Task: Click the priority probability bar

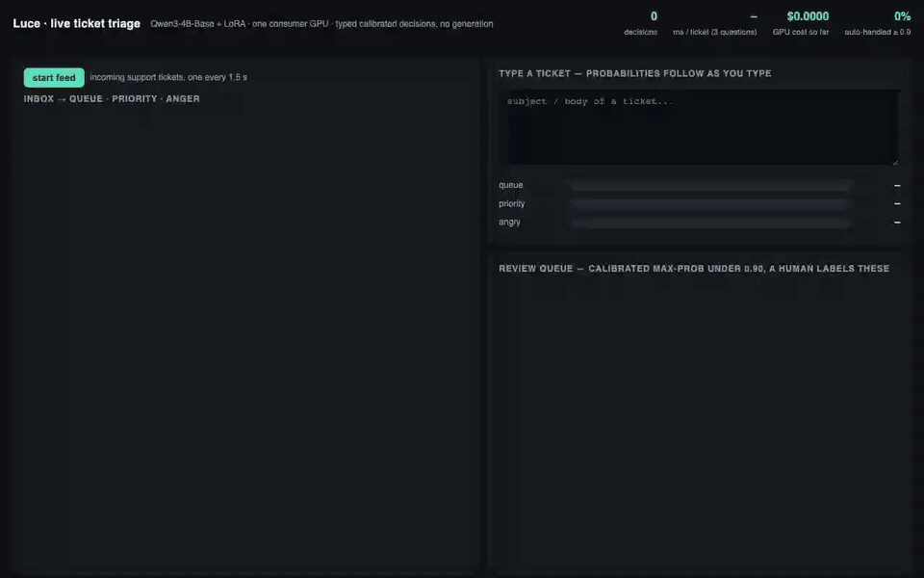Action: tap(710, 204)
